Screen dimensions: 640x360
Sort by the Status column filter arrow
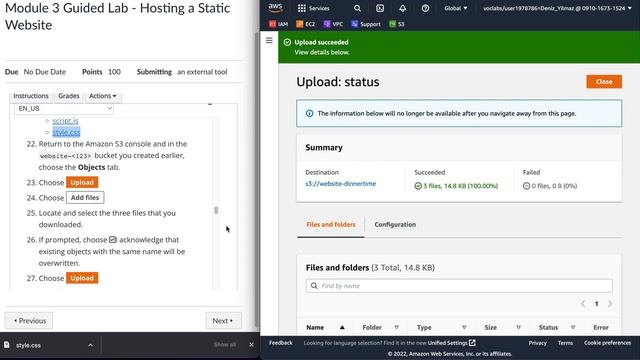pyautogui.click(x=573, y=327)
